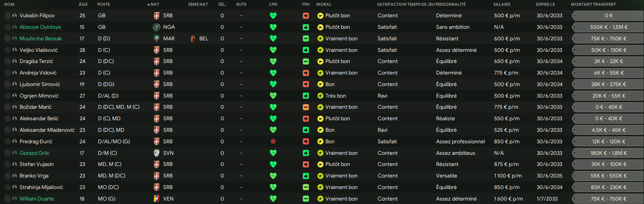Sort players by the ÂGE column header
Screen dimensions: 644x204
[83, 4]
